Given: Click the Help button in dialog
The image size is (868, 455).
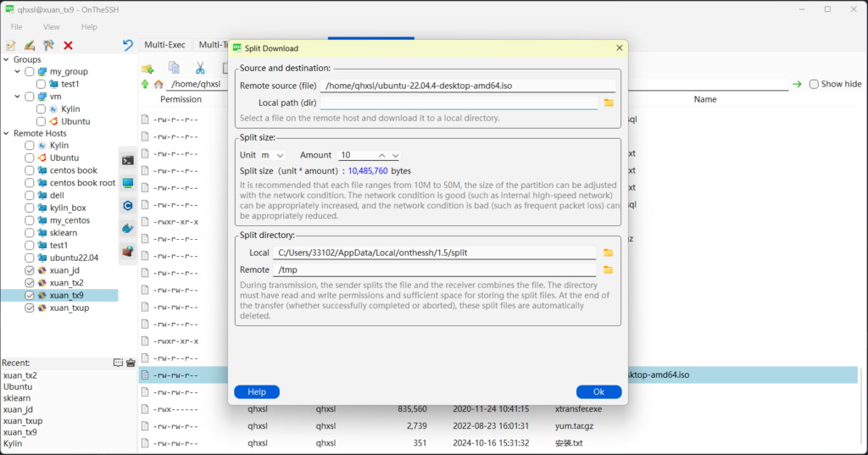Looking at the screenshot, I should tap(257, 392).
